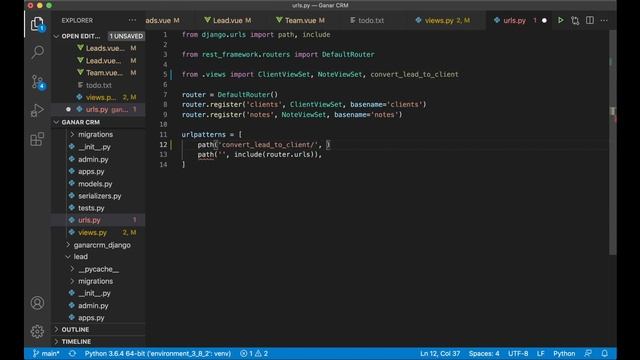Open the Explorer view in activity bar

(37, 24)
